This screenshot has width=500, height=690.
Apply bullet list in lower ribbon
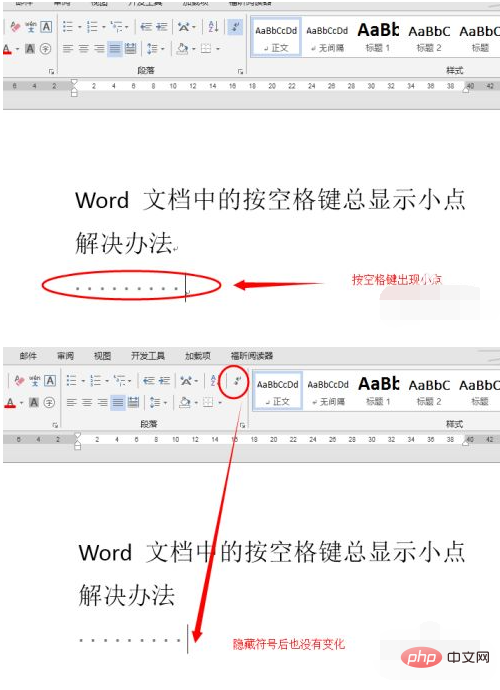point(71,380)
